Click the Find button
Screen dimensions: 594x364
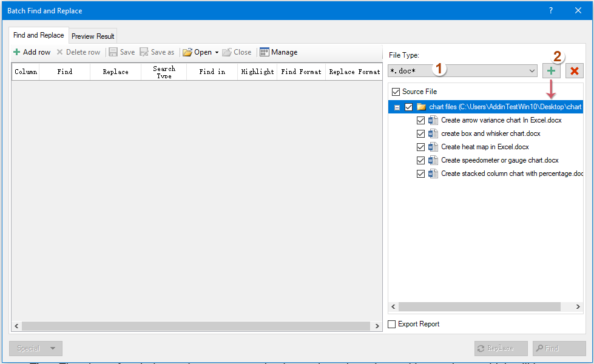tap(558, 348)
